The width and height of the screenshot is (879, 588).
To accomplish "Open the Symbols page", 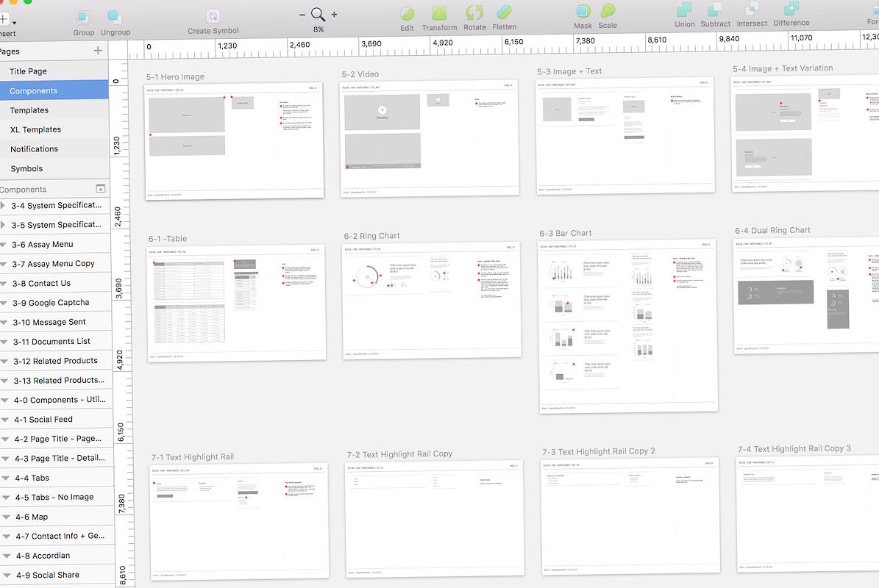I will click(x=26, y=168).
